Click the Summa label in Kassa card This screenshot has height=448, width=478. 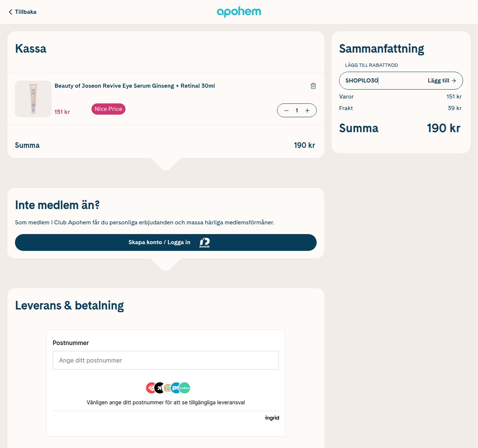[x=27, y=145]
